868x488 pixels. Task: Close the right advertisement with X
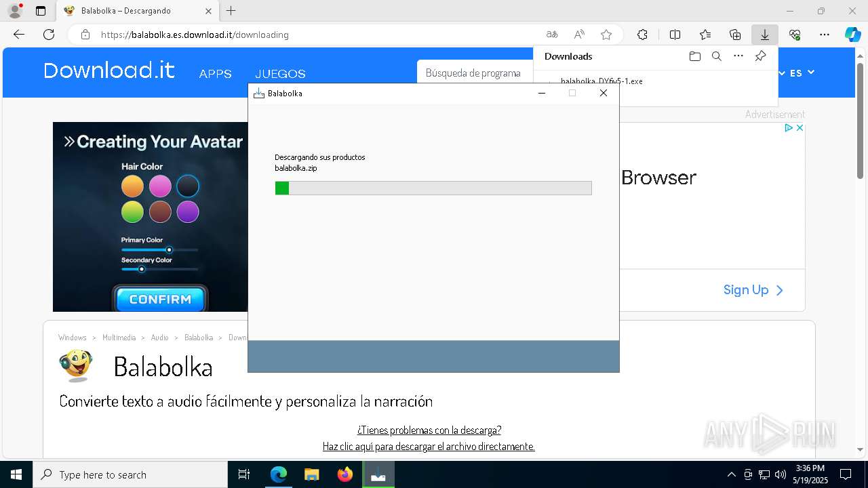[800, 127]
